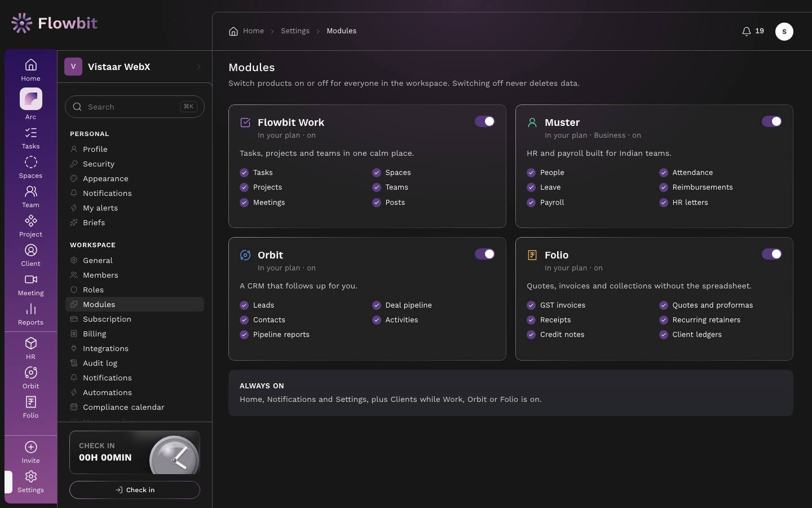Click the Flowbit logo
Image resolution: width=812 pixels, height=508 pixels.
(x=54, y=23)
